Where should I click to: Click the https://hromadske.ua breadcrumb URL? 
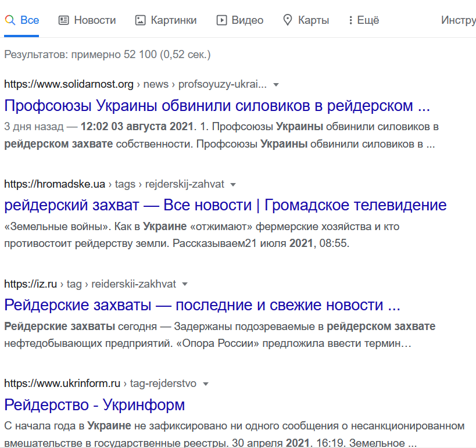coord(55,184)
